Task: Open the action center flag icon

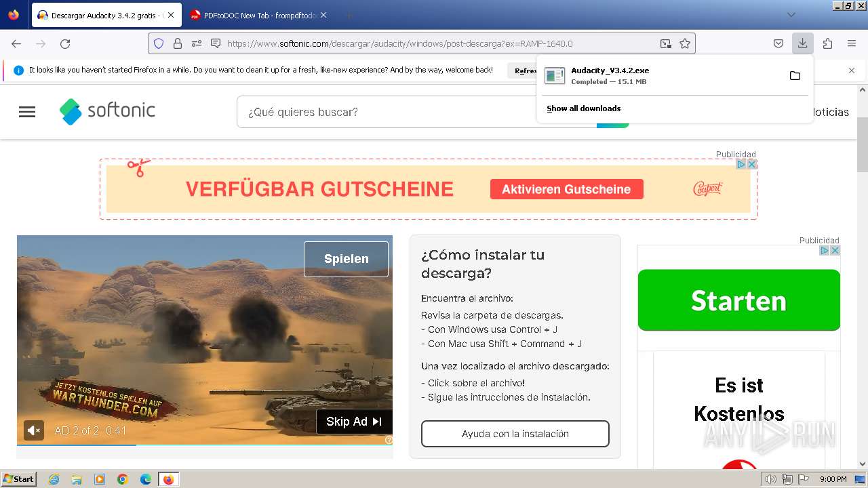Action: (802, 479)
